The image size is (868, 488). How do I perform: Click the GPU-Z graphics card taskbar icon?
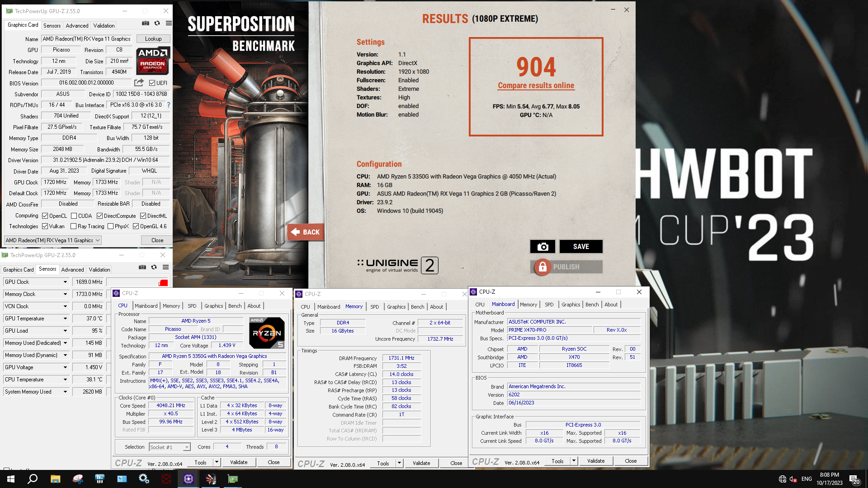click(233, 479)
